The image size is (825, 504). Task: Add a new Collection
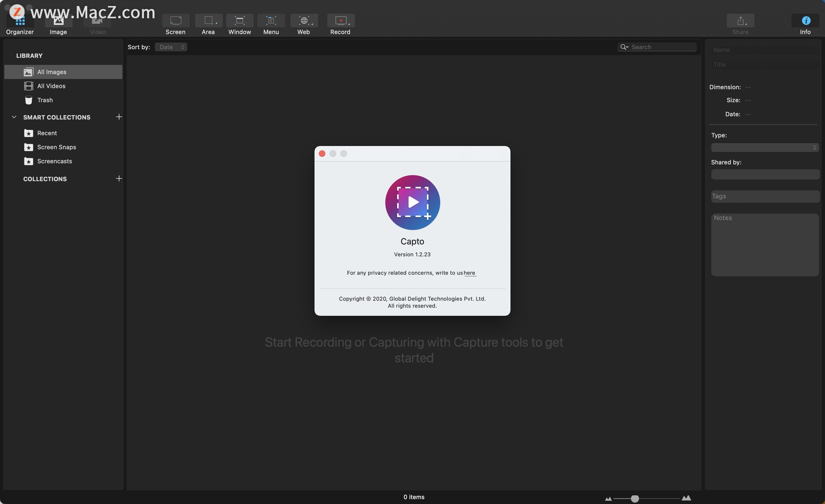(119, 179)
